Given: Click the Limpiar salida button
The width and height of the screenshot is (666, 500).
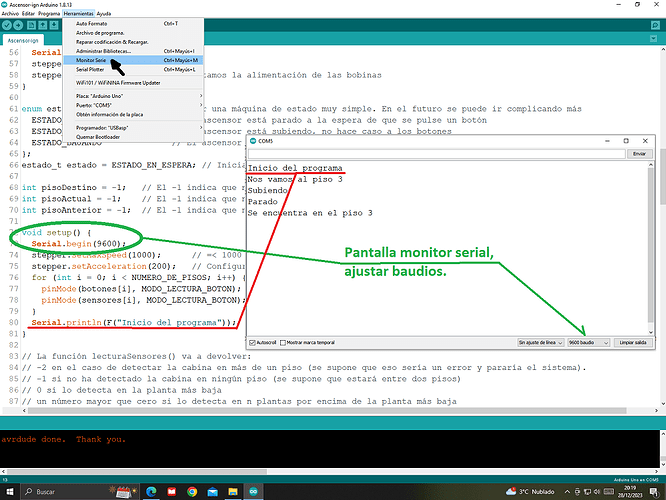Looking at the screenshot, I should (x=633, y=342).
